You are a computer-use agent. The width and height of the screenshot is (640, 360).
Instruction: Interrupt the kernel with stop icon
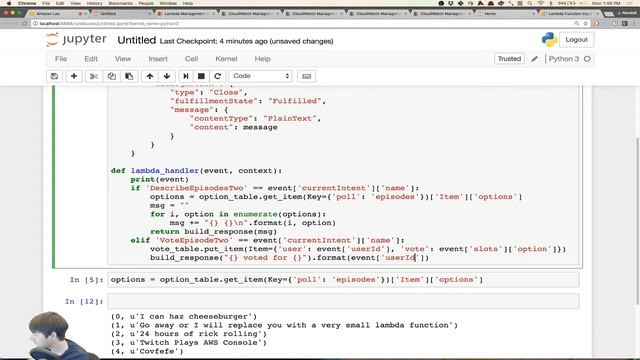pos(201,76)
